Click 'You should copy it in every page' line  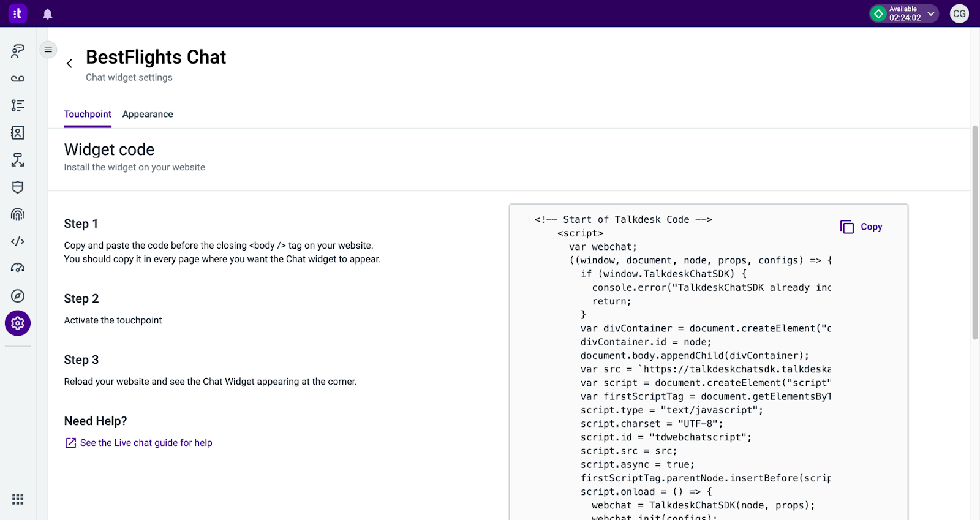click(222, 259)
